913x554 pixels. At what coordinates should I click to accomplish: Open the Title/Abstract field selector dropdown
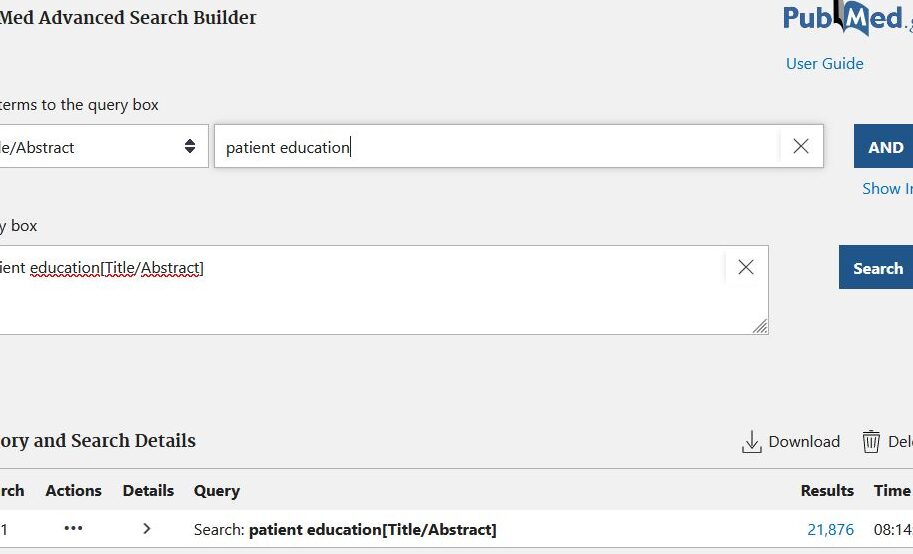[98, 146]
